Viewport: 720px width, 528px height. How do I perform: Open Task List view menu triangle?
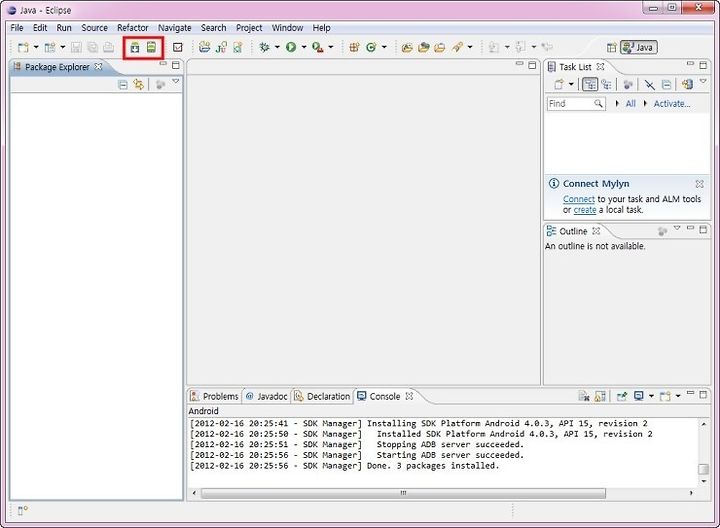tap(703, 81)
